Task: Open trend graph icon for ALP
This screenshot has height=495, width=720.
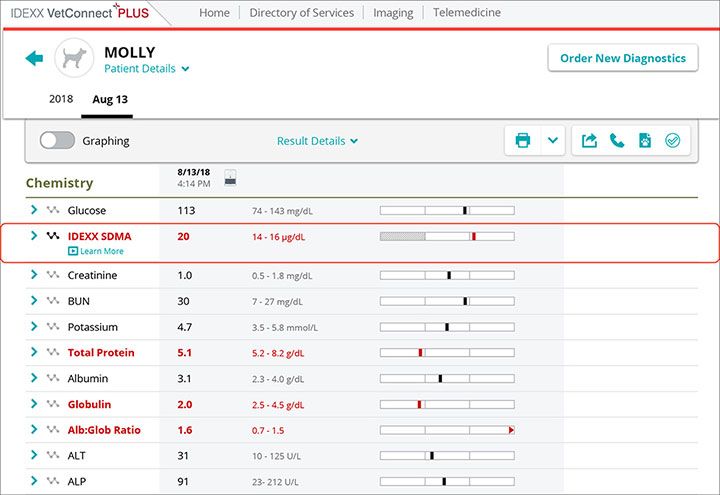Action: pos(53,481)
